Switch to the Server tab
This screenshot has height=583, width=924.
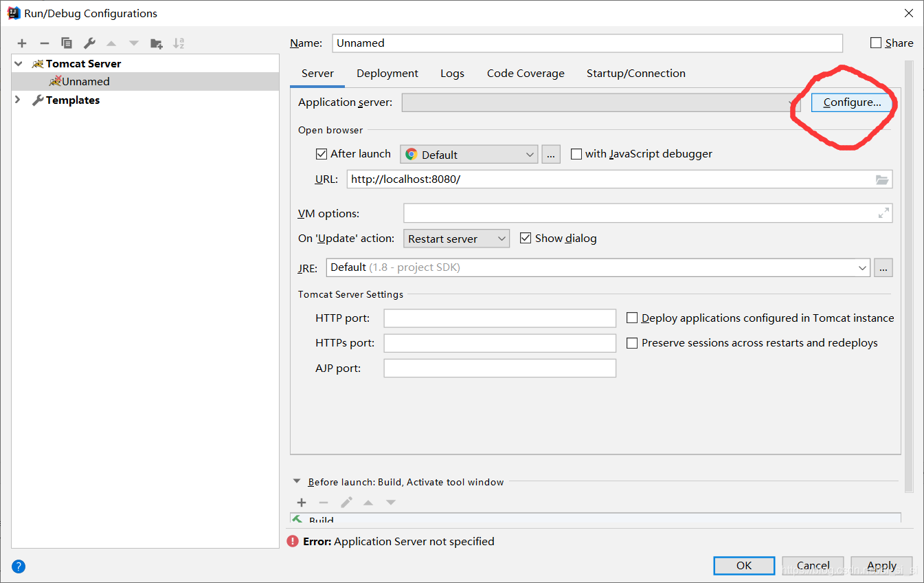[317, 74]
